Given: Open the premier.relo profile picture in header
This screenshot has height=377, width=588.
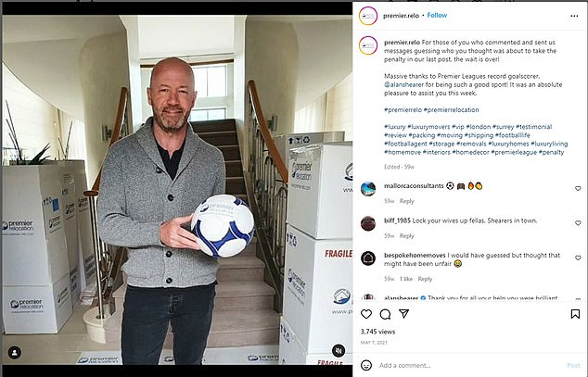Looking at the screenshot, I should point(368,16).
